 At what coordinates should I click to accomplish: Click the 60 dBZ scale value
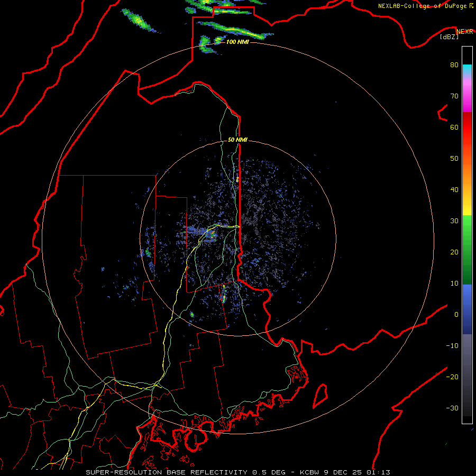(x=454, y=127)
